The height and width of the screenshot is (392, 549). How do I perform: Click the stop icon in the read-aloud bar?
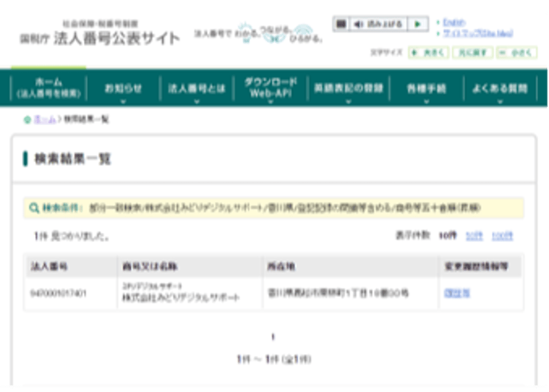point(341,24)
